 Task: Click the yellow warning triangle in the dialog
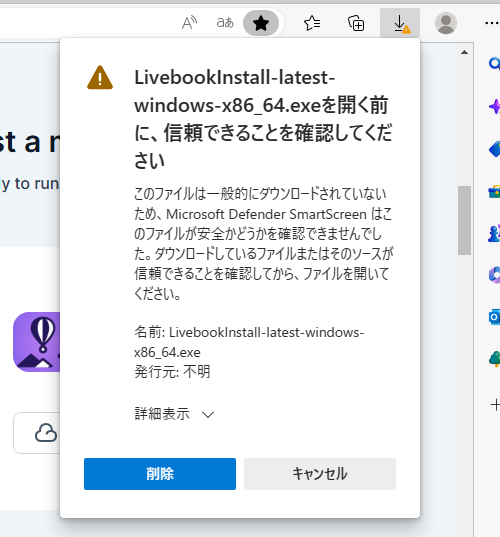point(100,78)
